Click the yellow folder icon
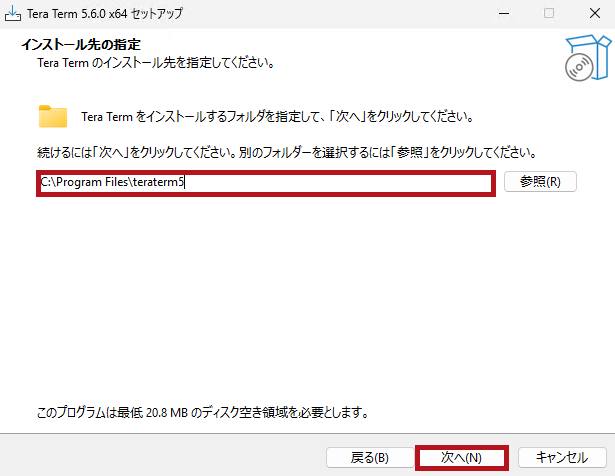The width and height of the screenshot is (615, 476). coord(53,116)
